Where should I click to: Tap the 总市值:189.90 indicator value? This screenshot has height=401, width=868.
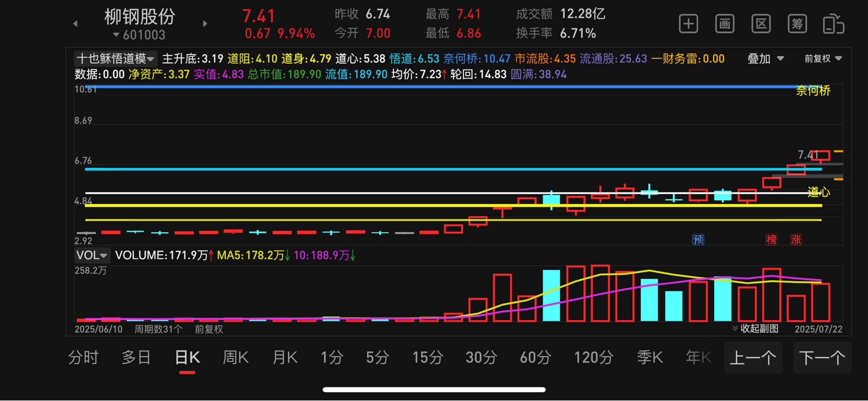285,74
